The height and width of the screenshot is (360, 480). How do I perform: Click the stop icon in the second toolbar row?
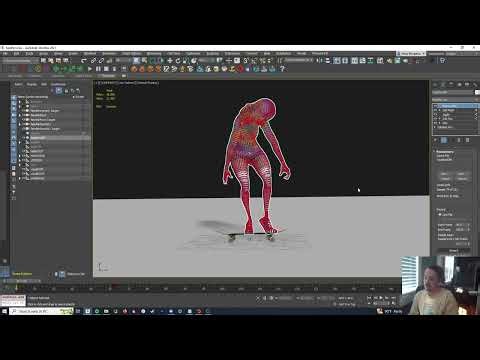pos(106,69)
